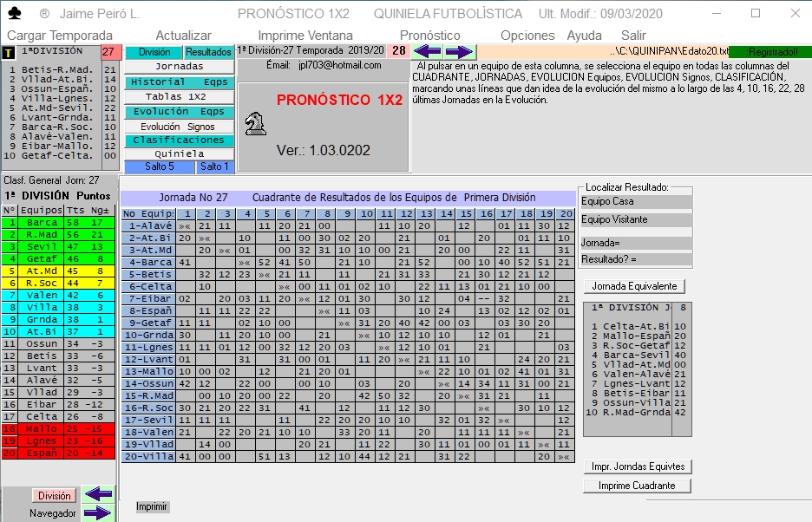Open the Cargar Temporada menu
This screenshot has width=812, height=522.
(60, 36)
